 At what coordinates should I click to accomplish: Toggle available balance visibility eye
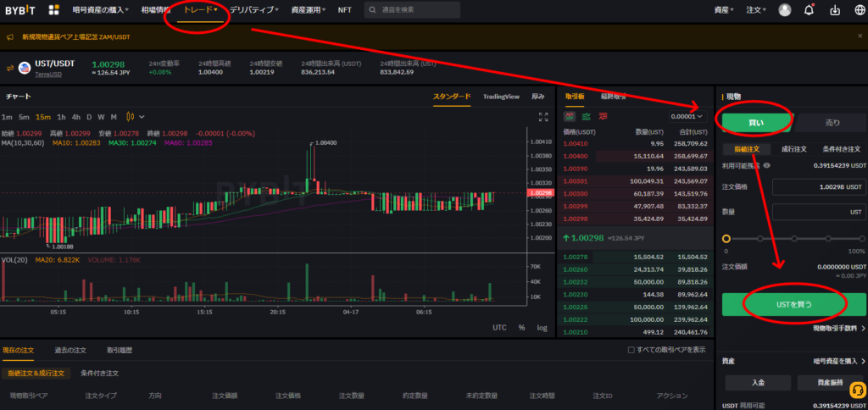pyautogui.click(x=766, y=165)
